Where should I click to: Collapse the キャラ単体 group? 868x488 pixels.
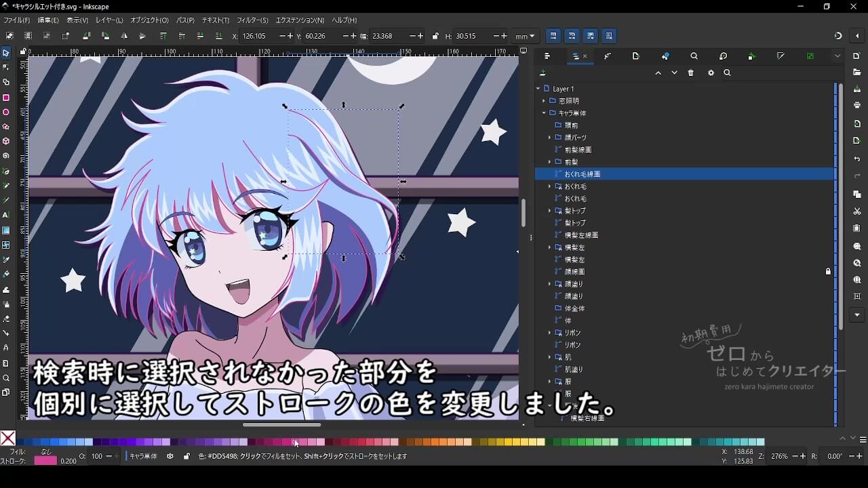[544, 113]
